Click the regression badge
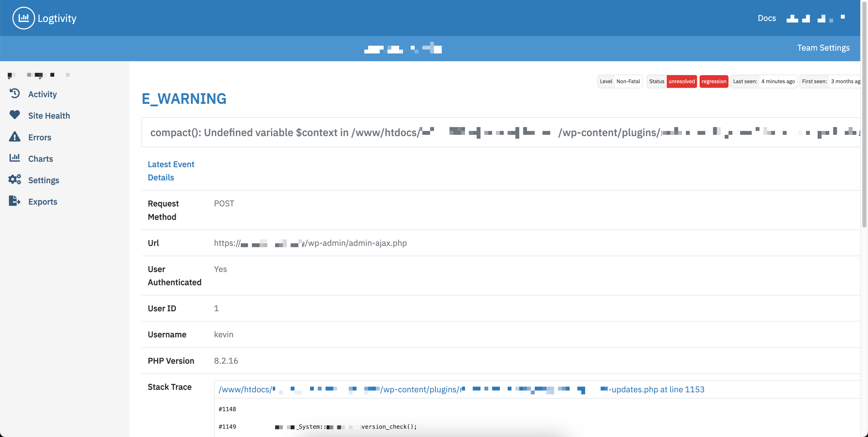 pos(714,81)
